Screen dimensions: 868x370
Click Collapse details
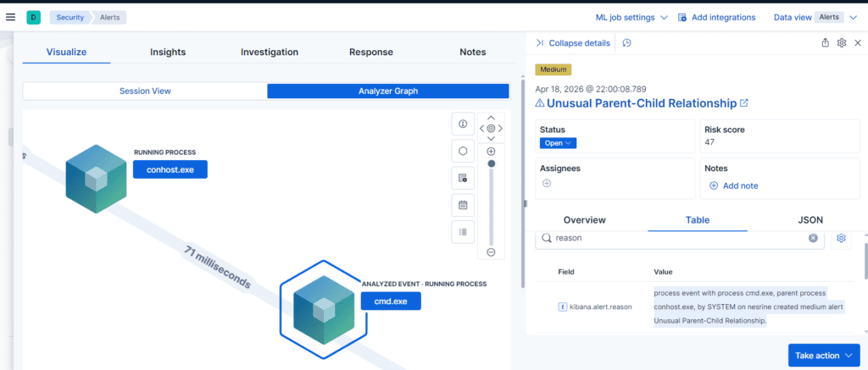[573, 43]
